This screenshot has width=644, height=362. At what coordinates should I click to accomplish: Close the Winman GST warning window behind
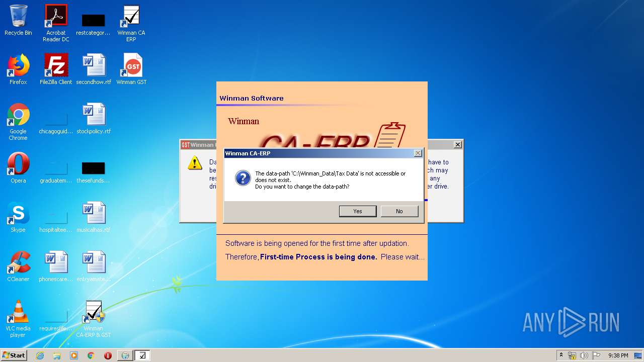point(457,144)
